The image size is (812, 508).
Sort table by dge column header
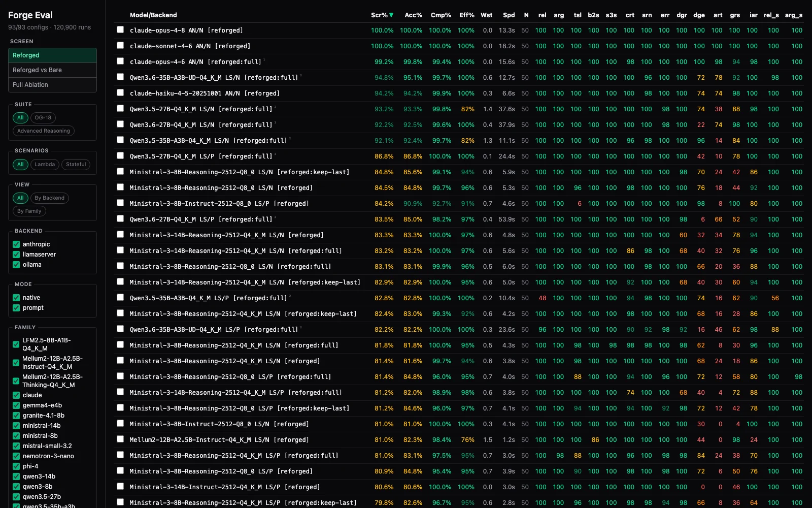(699, 15)
